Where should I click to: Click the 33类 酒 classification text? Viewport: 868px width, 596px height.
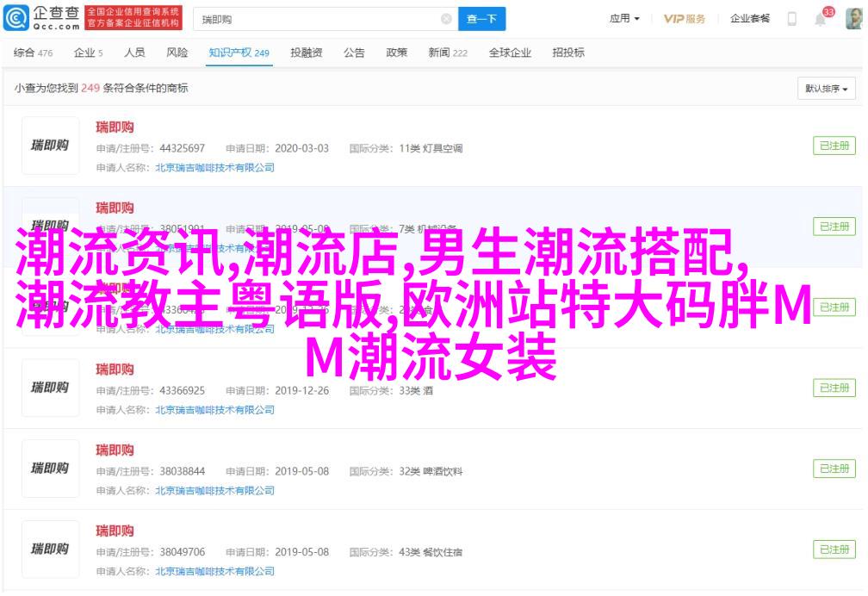(416, 390)
